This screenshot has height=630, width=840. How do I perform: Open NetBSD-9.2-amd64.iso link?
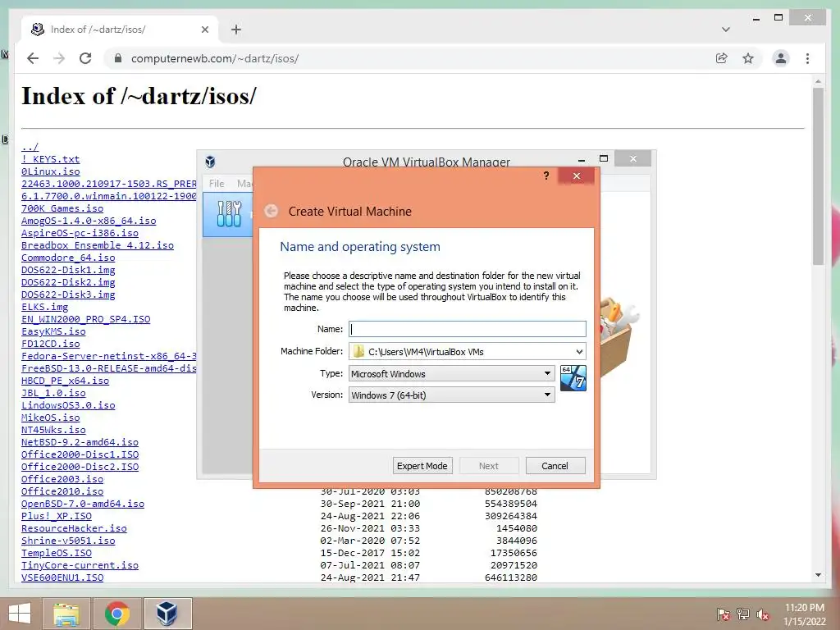tap(80, 442)
